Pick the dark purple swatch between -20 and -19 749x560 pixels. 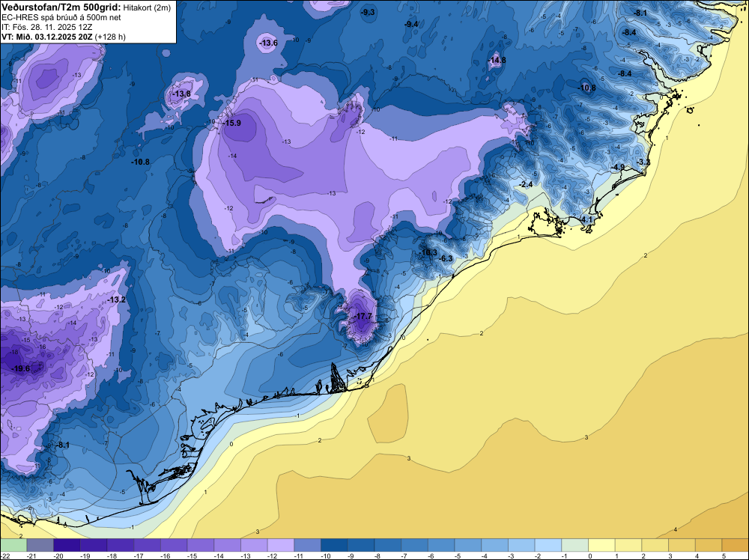pyautogui.click(x=67, y=545)
